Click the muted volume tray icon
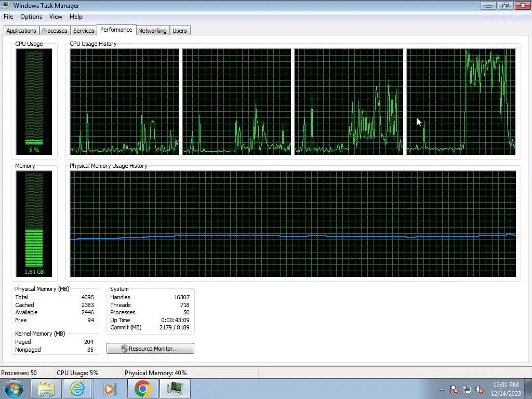The height and width of the screenshot is (399, 532). (480, 389)
